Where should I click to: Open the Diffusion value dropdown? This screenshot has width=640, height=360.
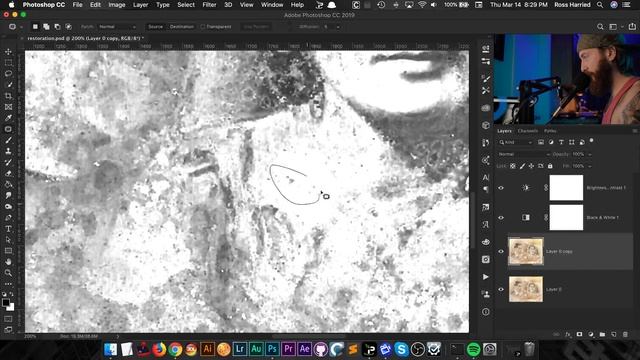point(338,27)
